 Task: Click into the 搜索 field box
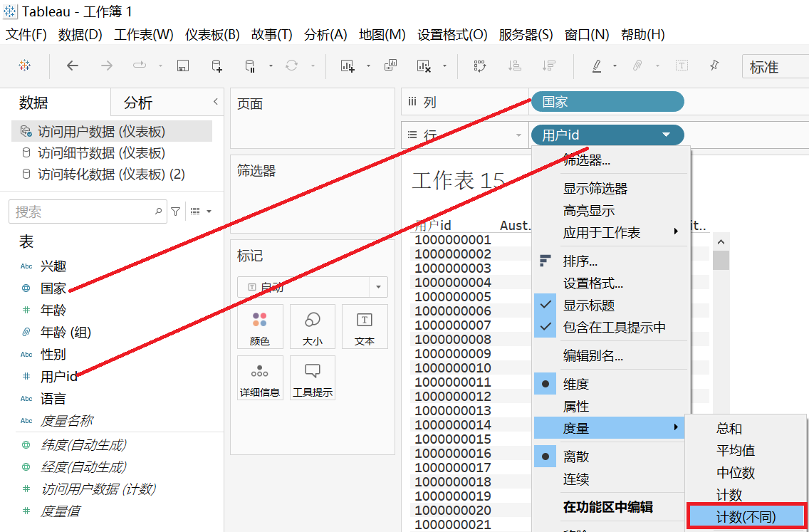[x=88, y=212]
